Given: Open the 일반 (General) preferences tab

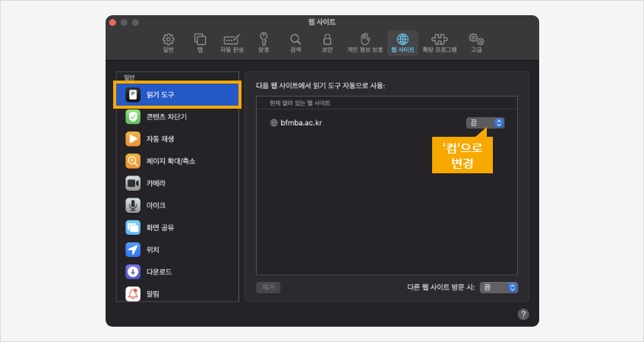Looking at the screenshot, I should (168, 43).
